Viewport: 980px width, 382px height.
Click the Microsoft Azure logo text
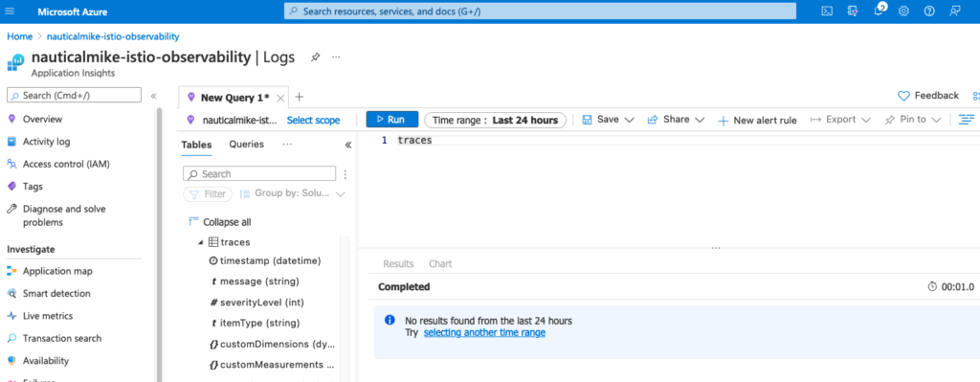[73, 11]
